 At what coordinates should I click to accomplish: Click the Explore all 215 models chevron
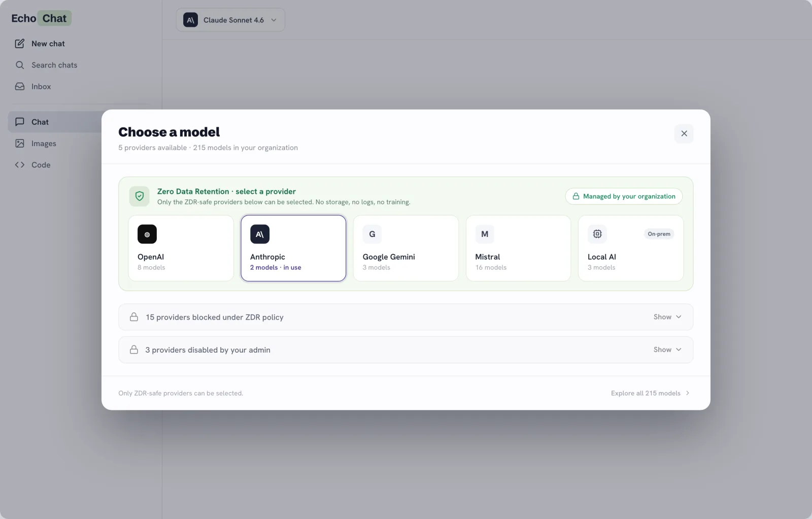tap(688, 393)
